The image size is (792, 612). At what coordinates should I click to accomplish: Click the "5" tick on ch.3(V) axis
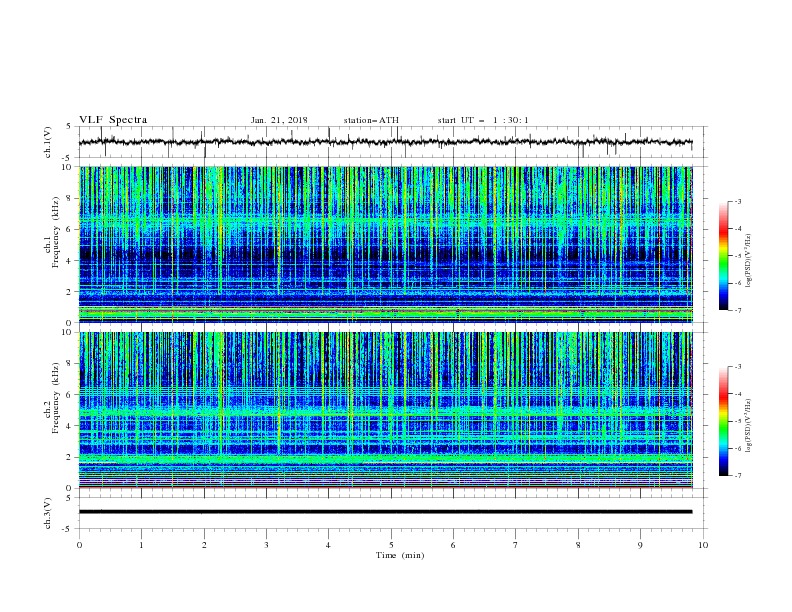click(x=69, y=498)
